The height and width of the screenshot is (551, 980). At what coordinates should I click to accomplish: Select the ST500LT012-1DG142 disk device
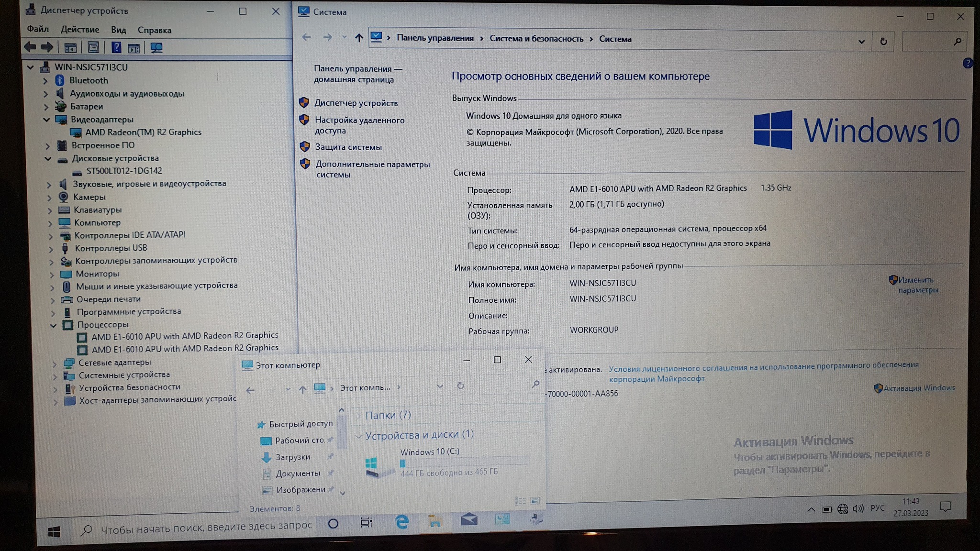coord(124,171)
